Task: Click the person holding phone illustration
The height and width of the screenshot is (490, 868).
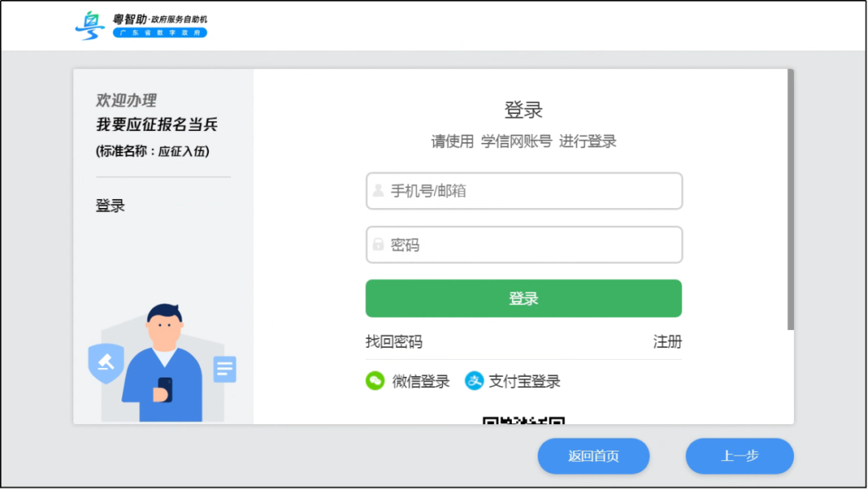Action: (165, 365)
